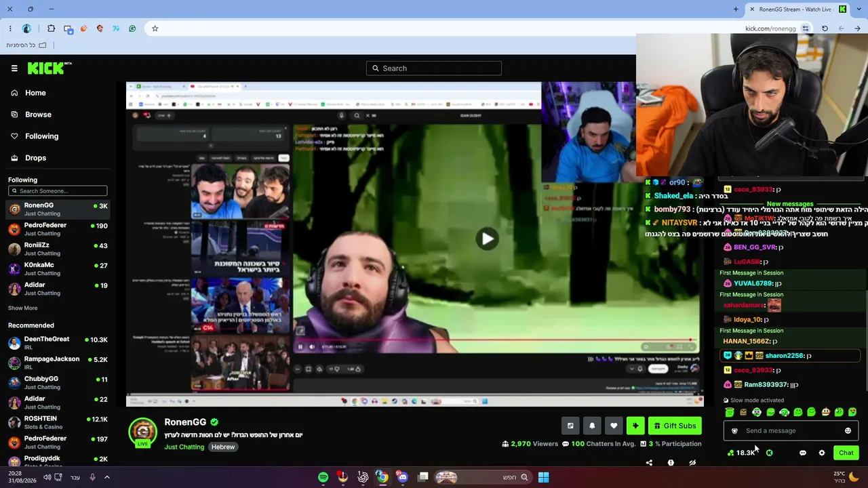Click the green sparkle subscribe button
Viewport: 868px width, 488px height.
635,426
